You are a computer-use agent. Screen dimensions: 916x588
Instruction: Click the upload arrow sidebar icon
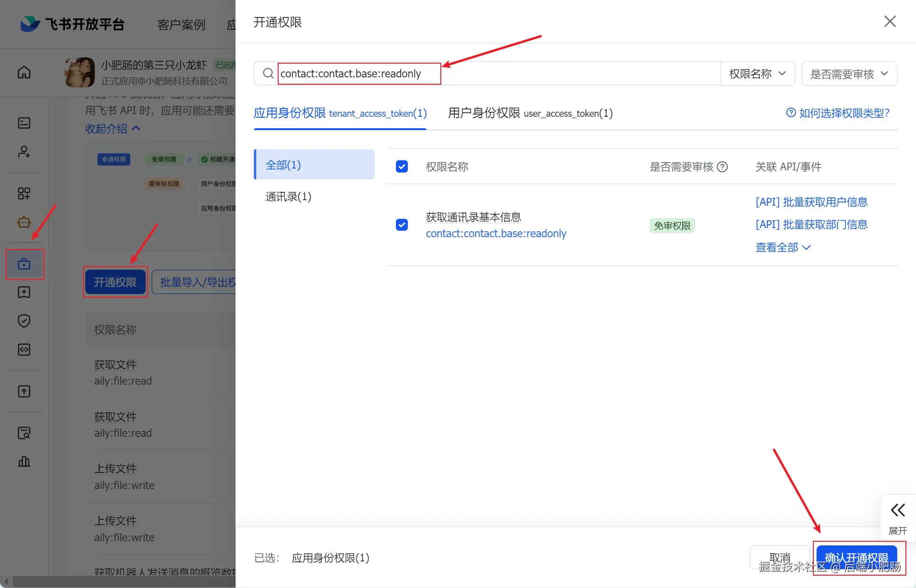24,392
